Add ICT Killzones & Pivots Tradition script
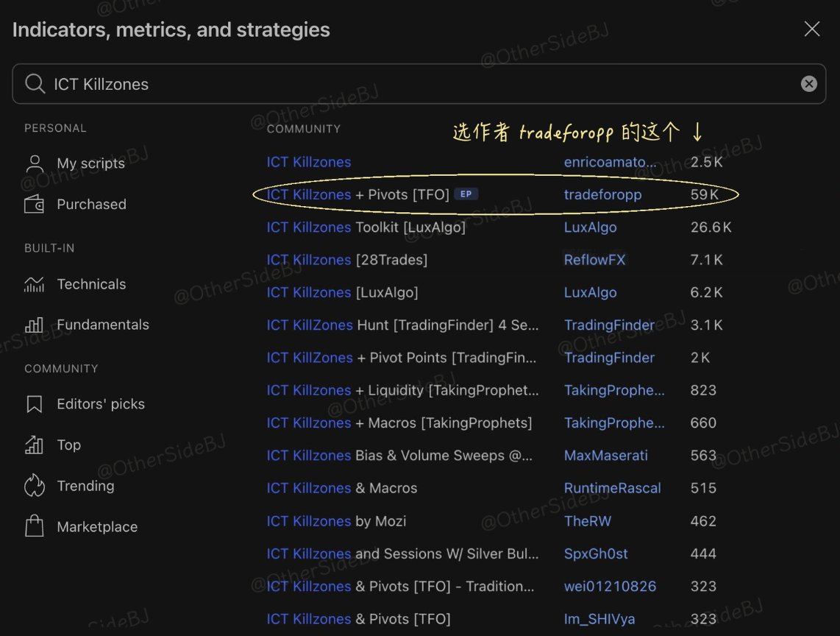Screen dimensions: 840x636 [x=400, y=586]
